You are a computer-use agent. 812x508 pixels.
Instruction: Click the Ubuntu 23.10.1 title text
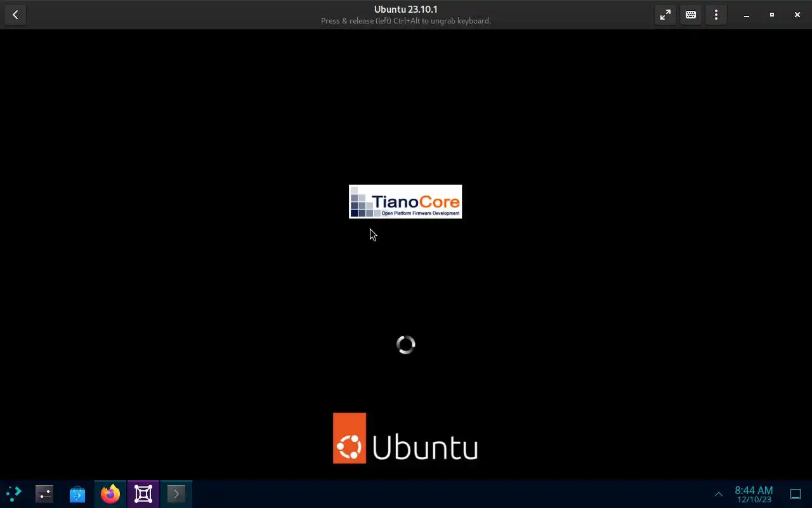click(x=406, y=10)
